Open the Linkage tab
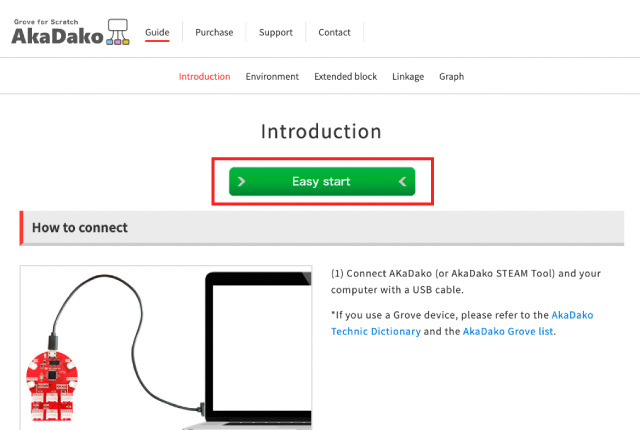Viewport: 640px width, 430px height. click(x=408, y=77)
